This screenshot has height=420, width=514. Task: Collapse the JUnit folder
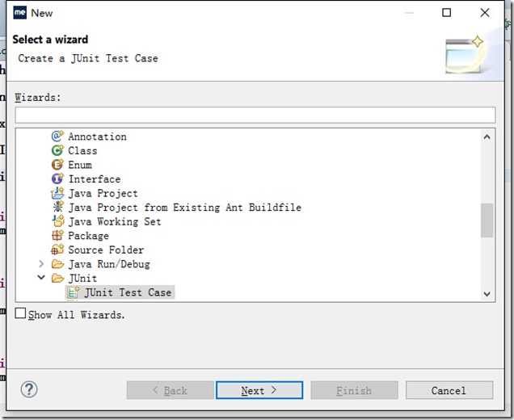(41, 278)
